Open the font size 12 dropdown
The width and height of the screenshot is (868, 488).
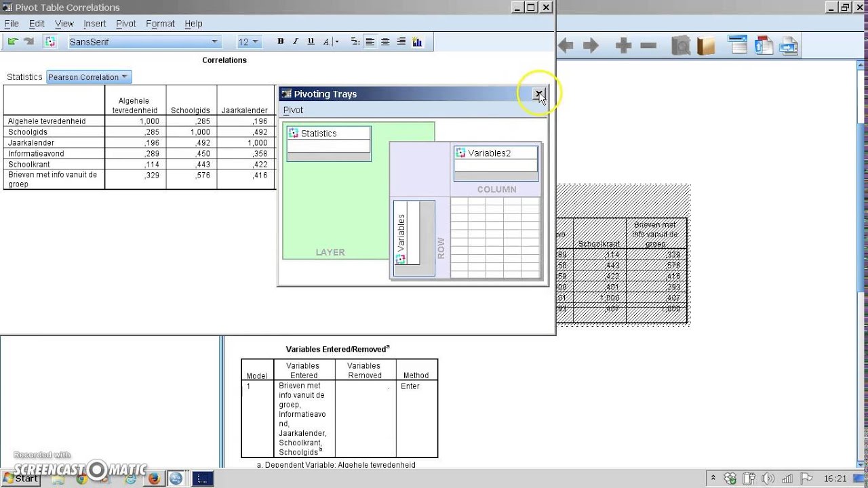(248, 41)
